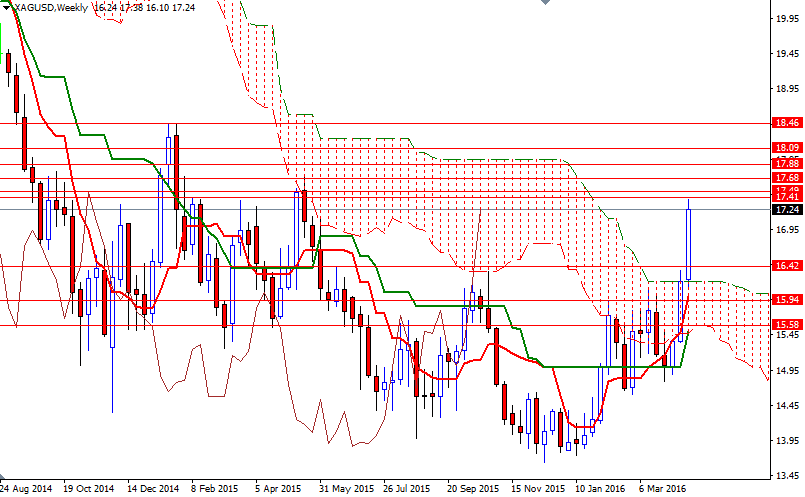Click the 18.46 red price level label
The width and height of the screenshot is (805, 497).
click(x=787, y=123)
